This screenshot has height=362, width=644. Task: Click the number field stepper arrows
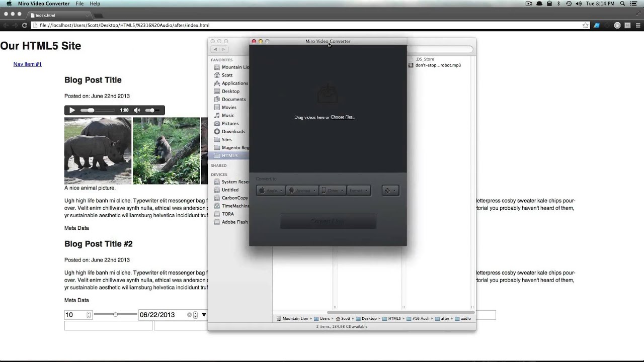(89, 315)
